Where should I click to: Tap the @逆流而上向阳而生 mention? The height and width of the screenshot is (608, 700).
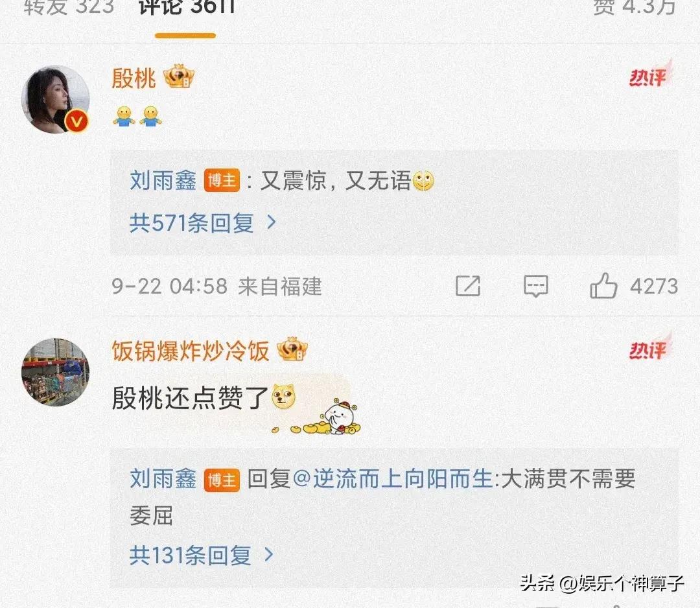(393, 478)
